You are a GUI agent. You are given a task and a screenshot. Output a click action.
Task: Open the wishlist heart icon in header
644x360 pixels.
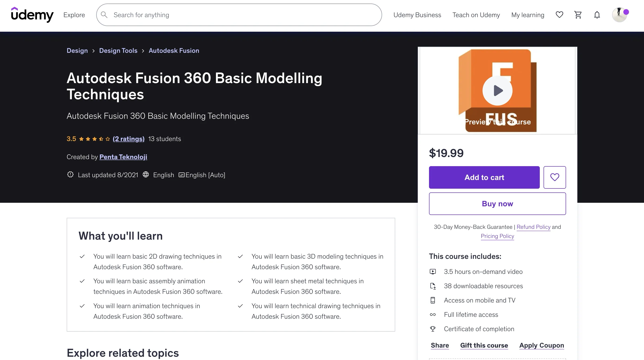[x=559, y=15]
